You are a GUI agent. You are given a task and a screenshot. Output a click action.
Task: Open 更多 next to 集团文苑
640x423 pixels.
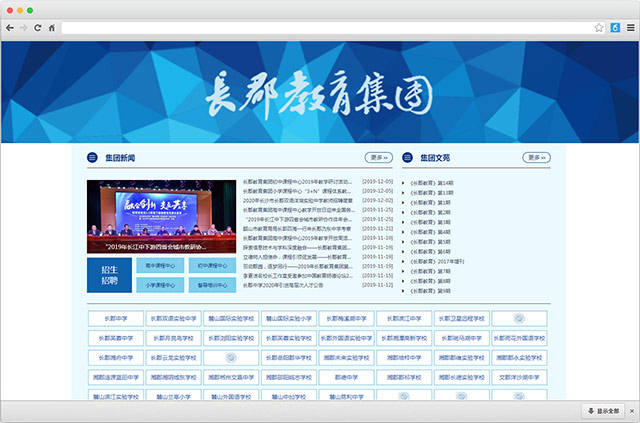coord(536,158)
